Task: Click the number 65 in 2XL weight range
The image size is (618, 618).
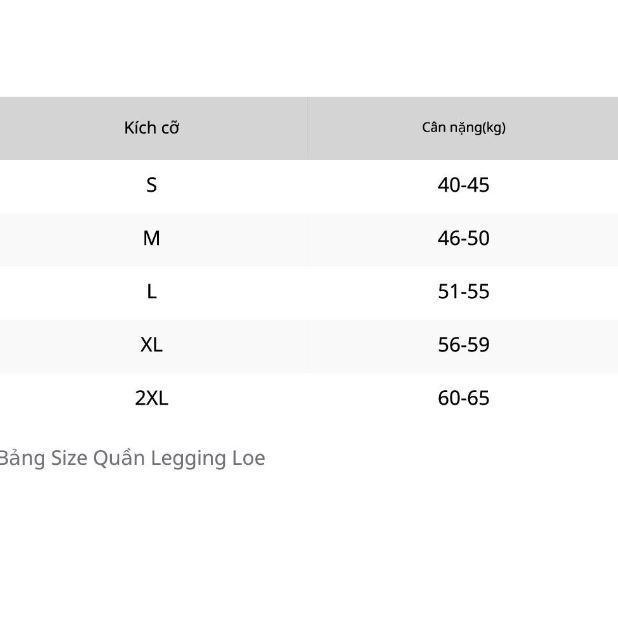Action: [478, 398]
